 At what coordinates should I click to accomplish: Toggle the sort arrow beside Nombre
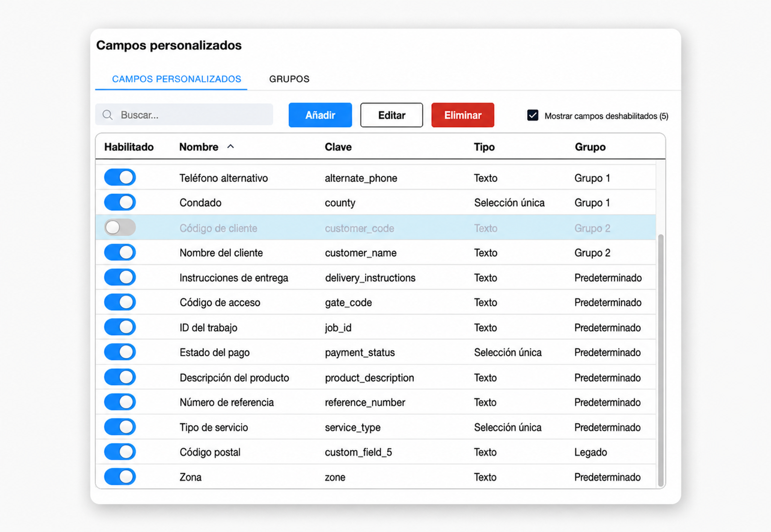tap(231, 146)
